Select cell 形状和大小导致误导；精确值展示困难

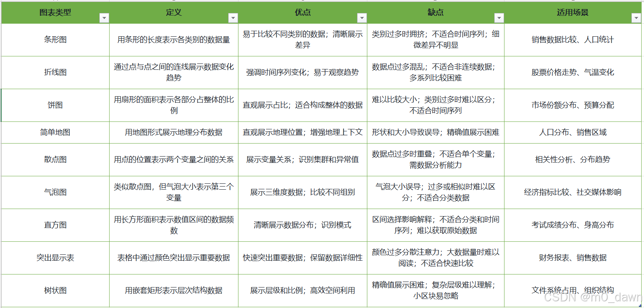pyautogui.click(x=436, y=133)
